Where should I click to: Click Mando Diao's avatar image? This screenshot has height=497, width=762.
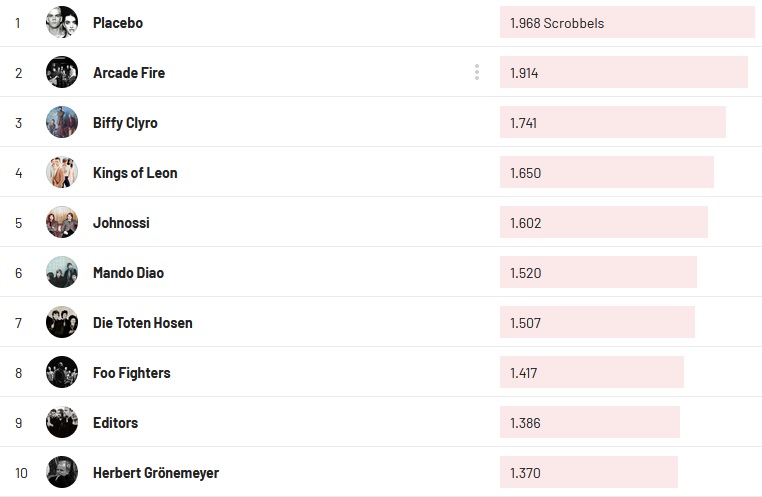click(62, 272)
